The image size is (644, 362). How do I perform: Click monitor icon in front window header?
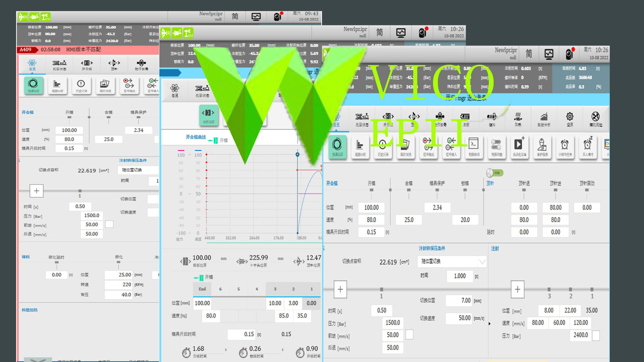pyautogui.click(x=549, y=54)
